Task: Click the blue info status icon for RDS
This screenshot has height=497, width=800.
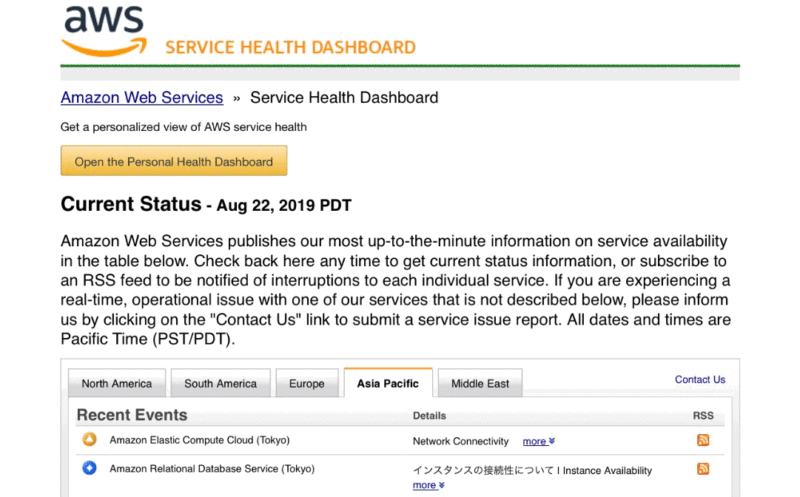Action: tap(89, 467)
